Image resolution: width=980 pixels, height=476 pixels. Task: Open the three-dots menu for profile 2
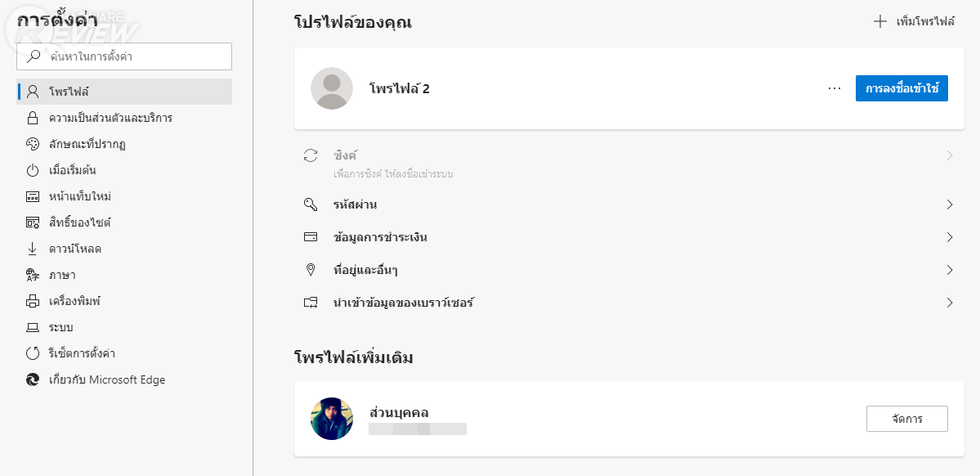[835, 88]
